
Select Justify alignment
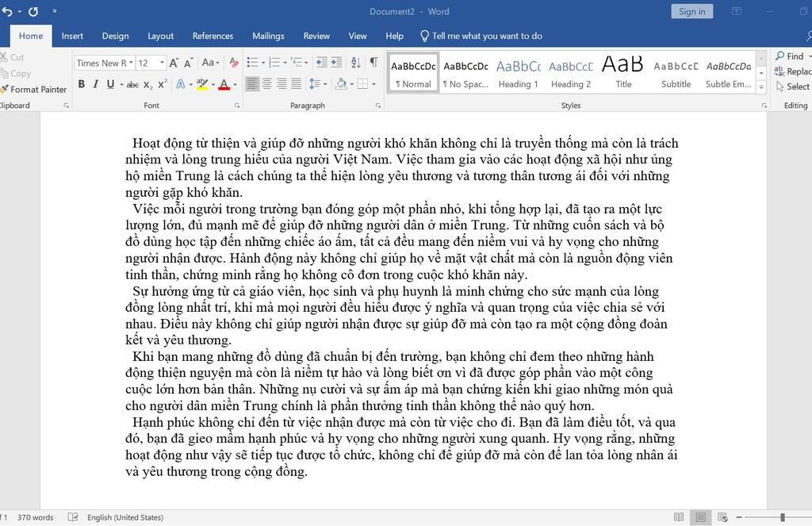coord(297,83)
